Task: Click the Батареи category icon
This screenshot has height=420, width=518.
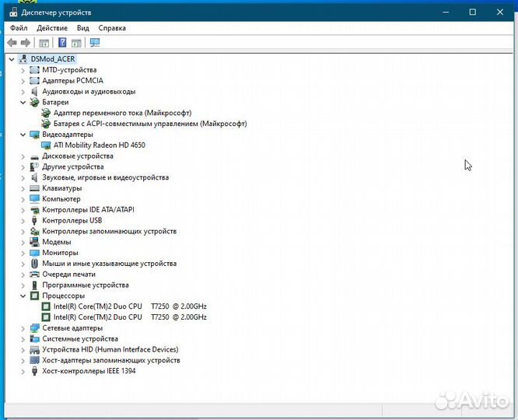Action: click(34, 102)
